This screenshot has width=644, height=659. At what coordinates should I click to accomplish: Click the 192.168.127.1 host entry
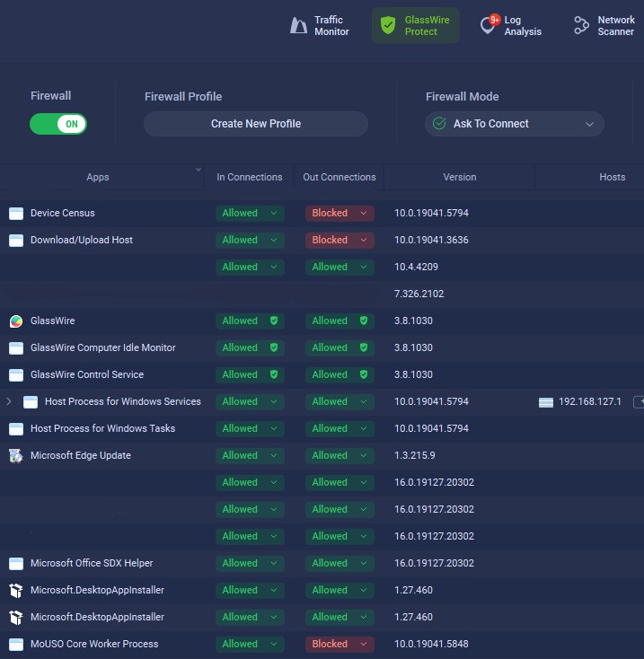[x=589, y=402]
